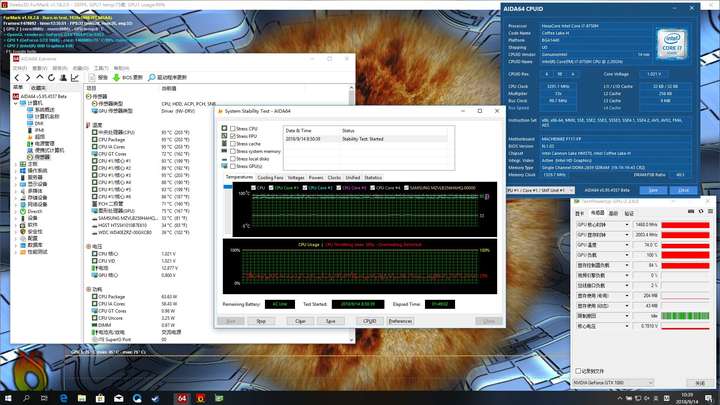
Task: Open taskbar search magnifier
Action: click(26, 398)
